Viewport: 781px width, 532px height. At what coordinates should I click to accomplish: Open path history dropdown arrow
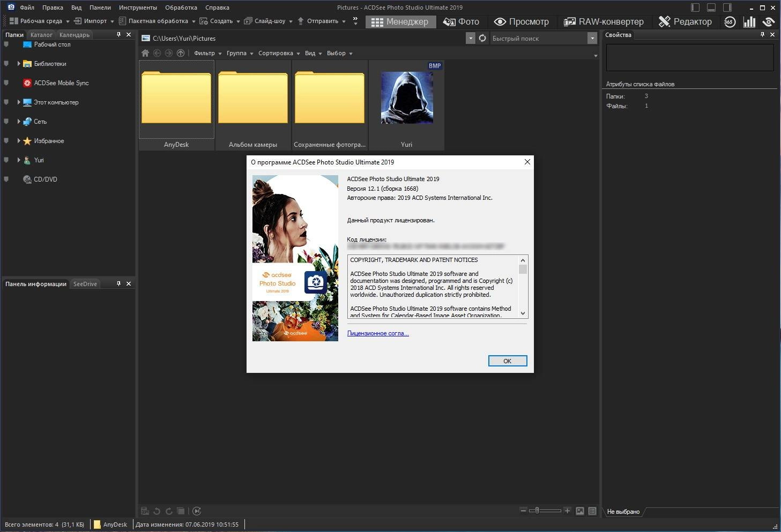coord(470,38)
